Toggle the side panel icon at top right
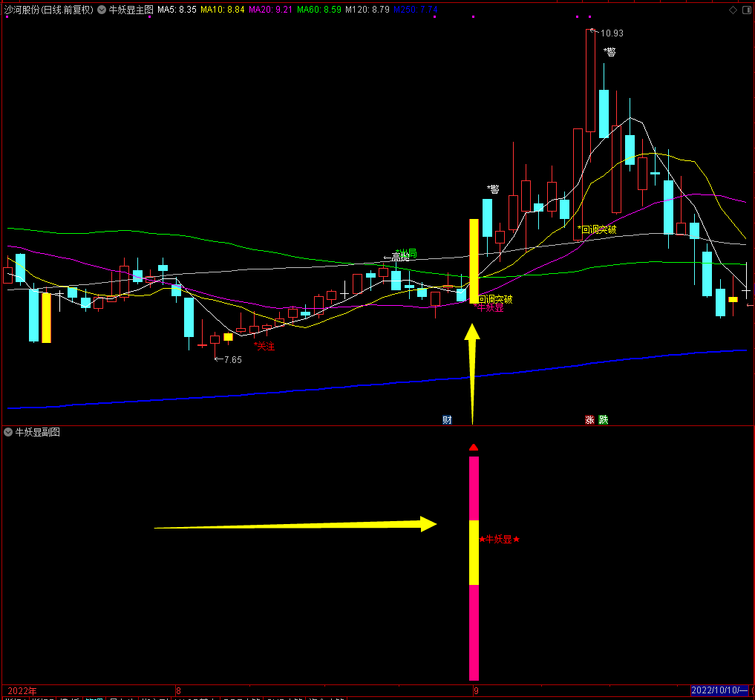Screen dimensions: 755x700 click(747, 10)
